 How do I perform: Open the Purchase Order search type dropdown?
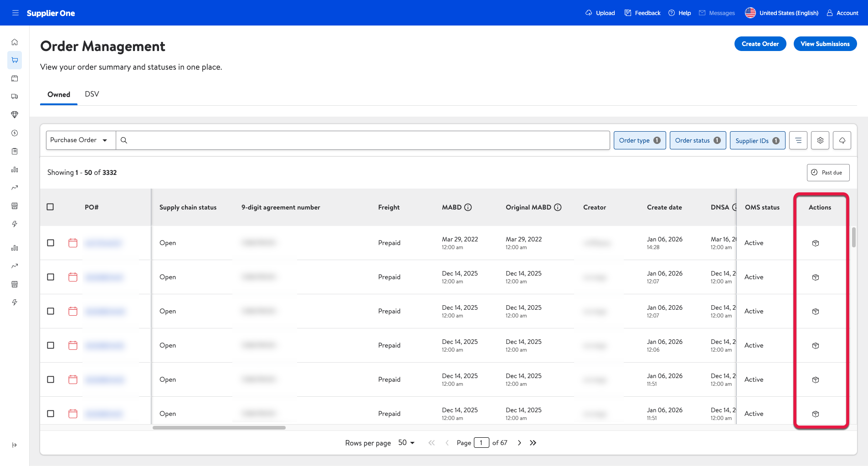tap(81, 140)
